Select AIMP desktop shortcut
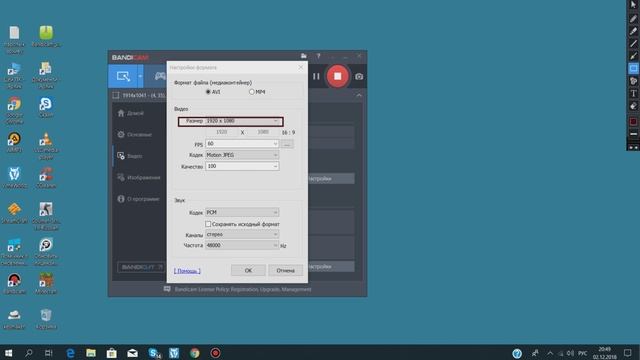640x360 pixels. (x=14, y=143)
